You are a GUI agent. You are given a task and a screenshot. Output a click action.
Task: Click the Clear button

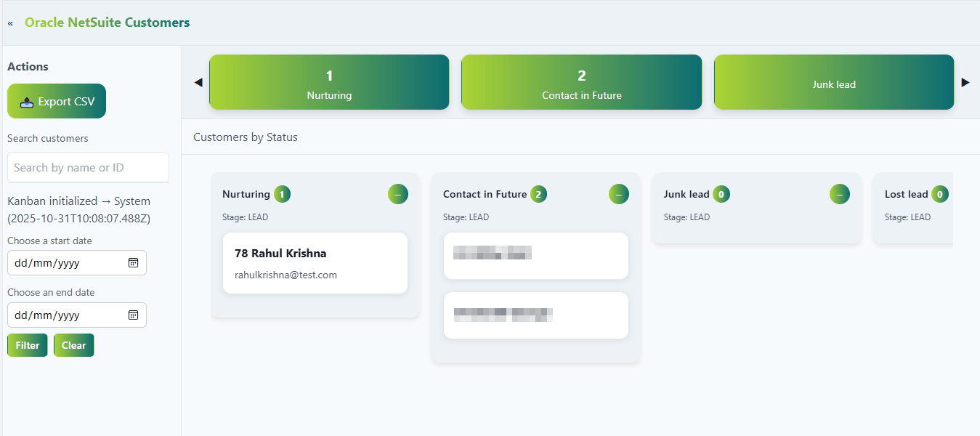tap(73, 344)
